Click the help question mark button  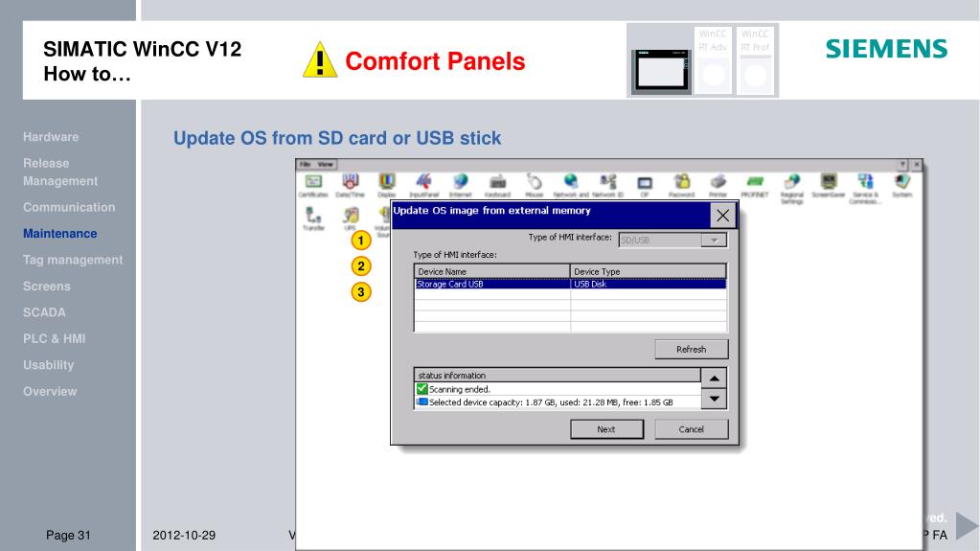902,165
